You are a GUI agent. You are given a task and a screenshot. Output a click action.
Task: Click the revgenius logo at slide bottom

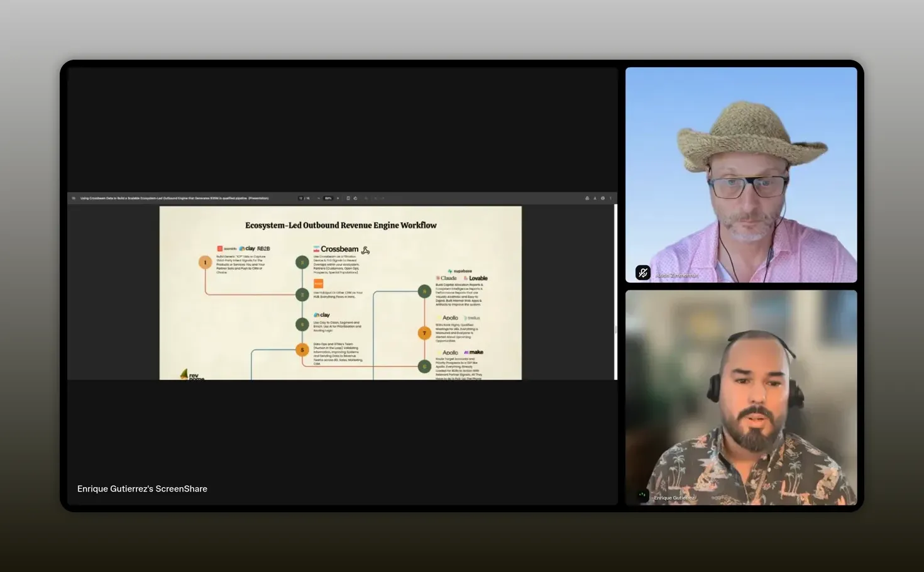192,375
